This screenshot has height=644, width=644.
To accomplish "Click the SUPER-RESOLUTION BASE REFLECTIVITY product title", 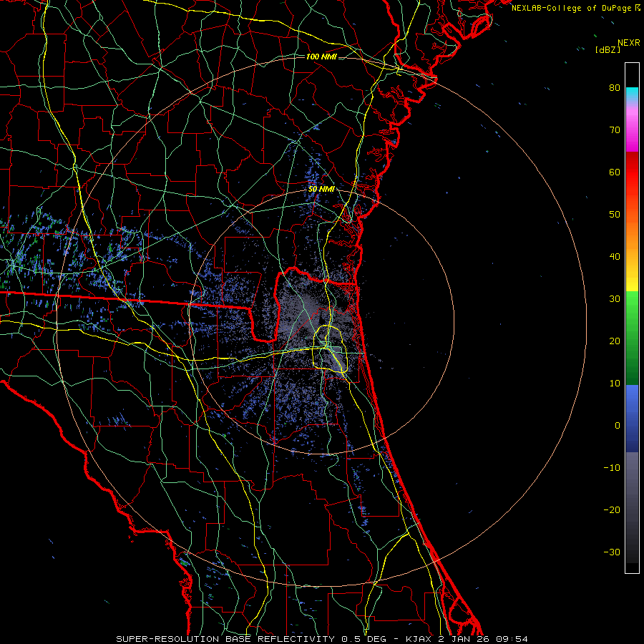I will point(225,639).
